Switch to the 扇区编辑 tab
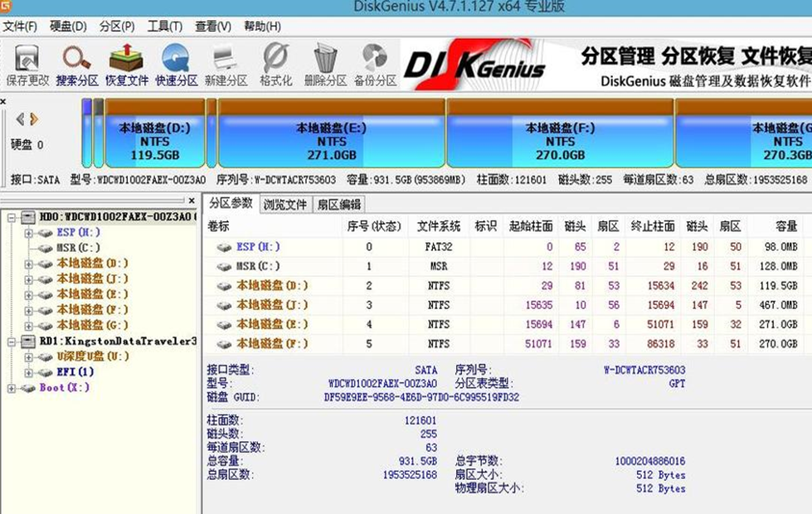812x514 pixels. coord(338,205)
